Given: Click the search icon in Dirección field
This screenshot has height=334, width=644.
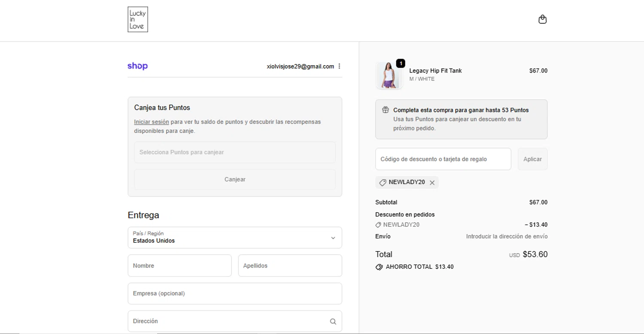Looking at the screenshot, I should 333,322.
